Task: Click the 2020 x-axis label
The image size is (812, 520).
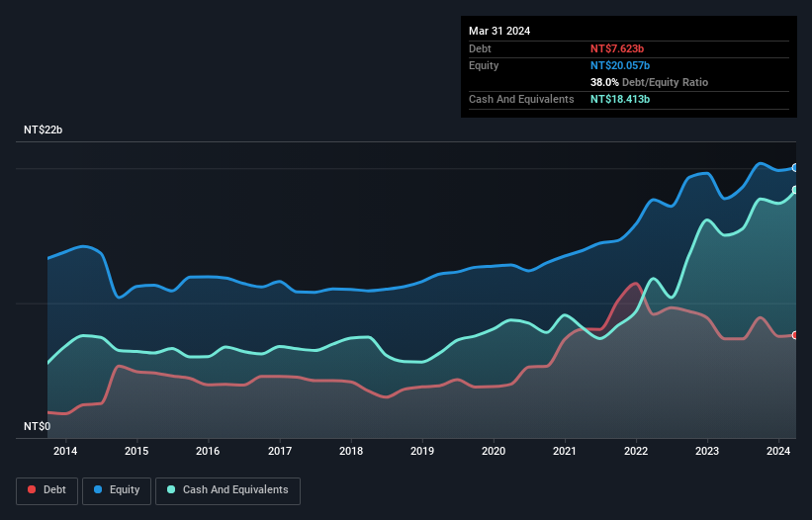Action: tap(494, 451)
